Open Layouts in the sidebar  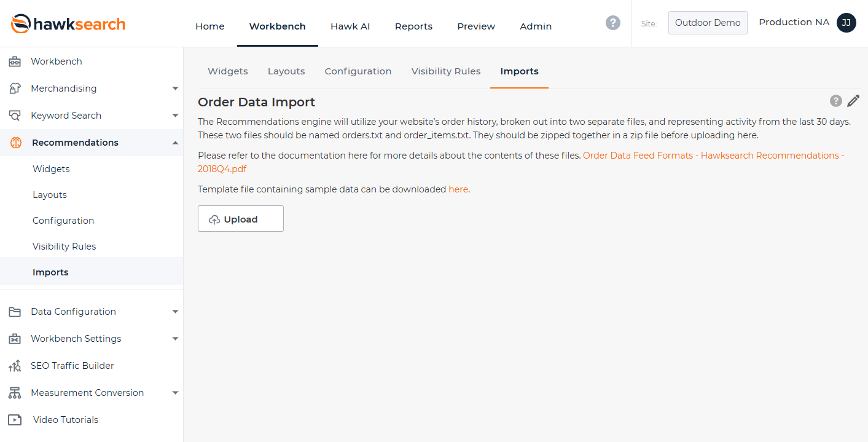(50, 195)
